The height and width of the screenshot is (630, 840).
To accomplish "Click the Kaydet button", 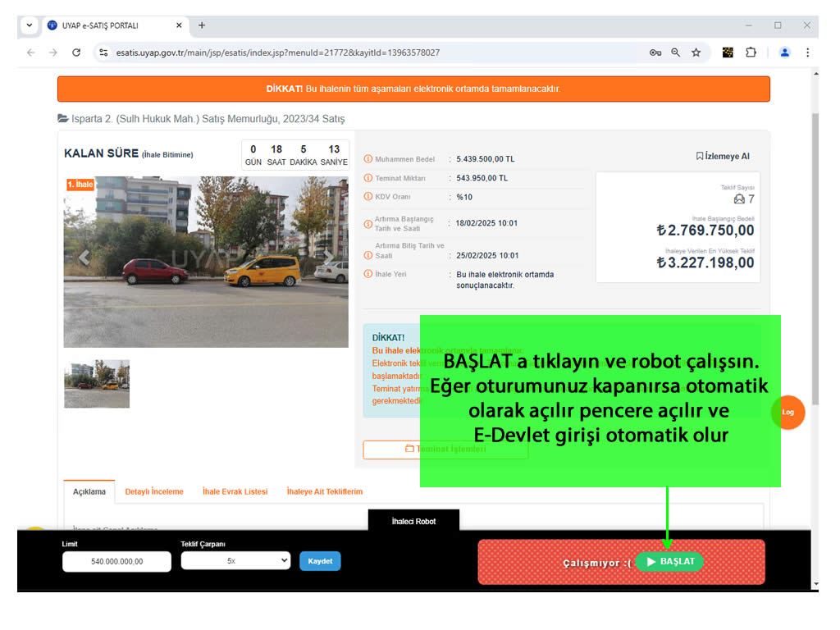I will pyautogui.click(x=320, y=561).
